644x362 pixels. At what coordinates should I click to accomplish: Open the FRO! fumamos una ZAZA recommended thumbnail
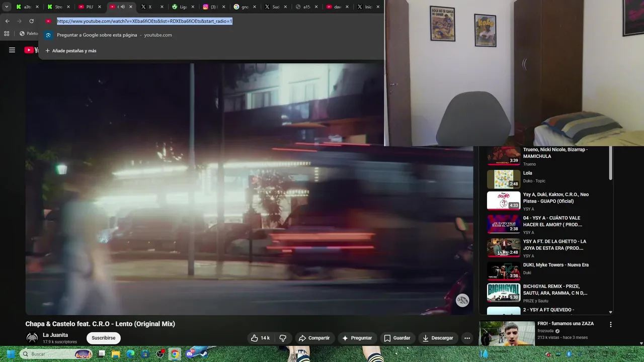tap(507, 333)
